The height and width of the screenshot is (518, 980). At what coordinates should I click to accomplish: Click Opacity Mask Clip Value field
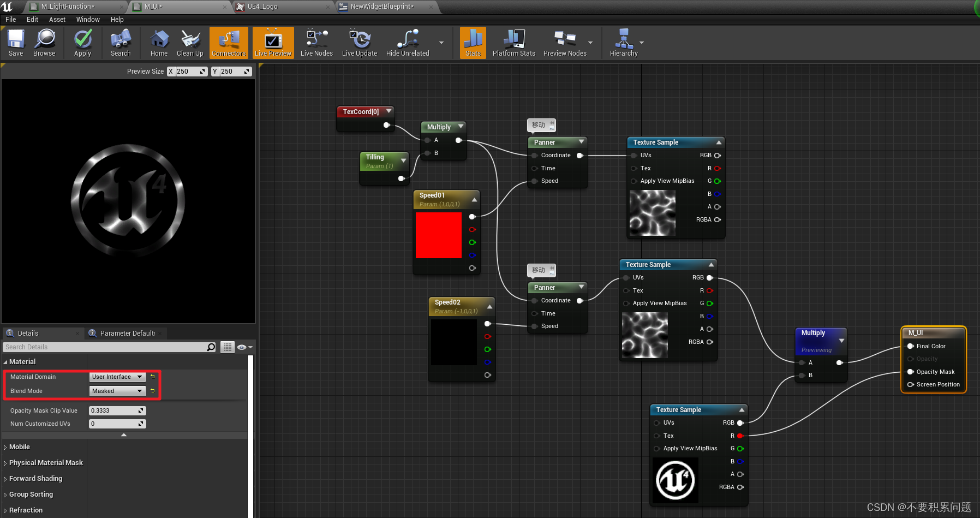(117, 410)
